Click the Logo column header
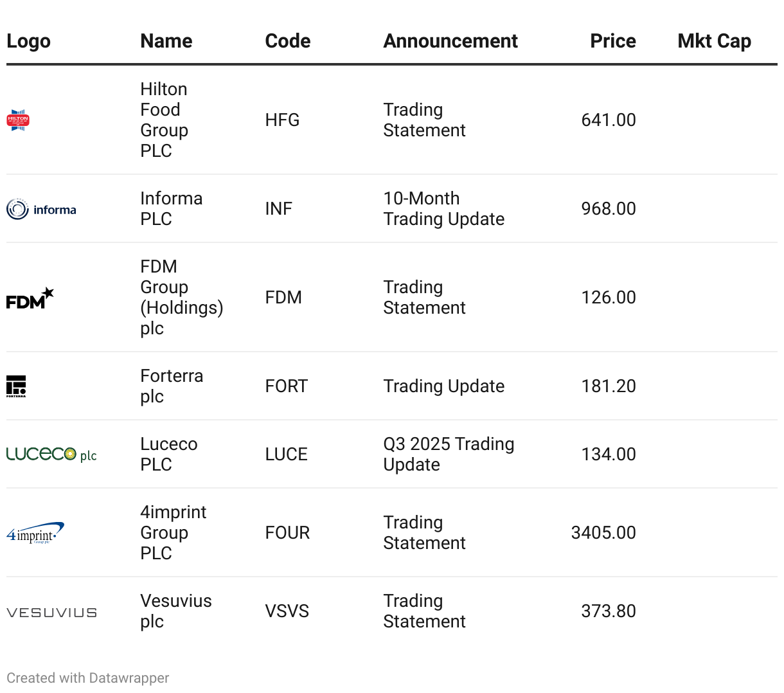Screen dimensions: 784x693 click(28, 41)
